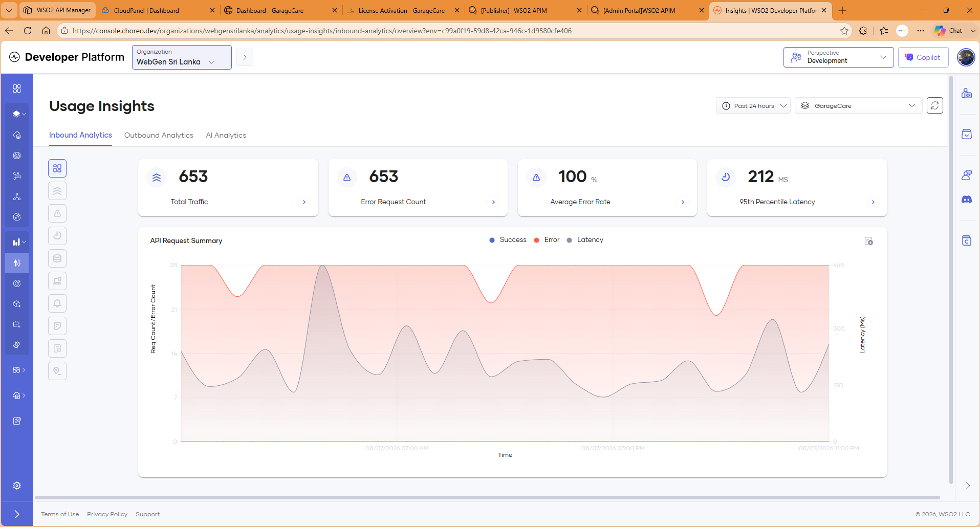View Average Error Rate details arrow
The height and width of the screenshot is (527, 980).
683,202
